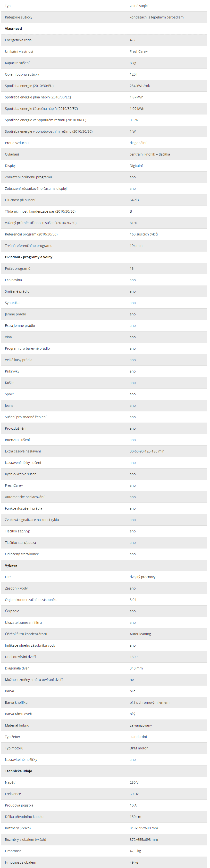Click the Vlastnosti section header
The height and width of the screenshot is (868, 210).
(13, 29)
